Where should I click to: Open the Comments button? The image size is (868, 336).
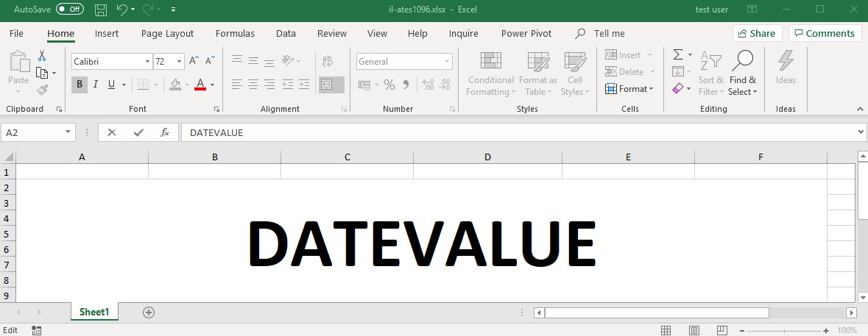coord(825,33)
